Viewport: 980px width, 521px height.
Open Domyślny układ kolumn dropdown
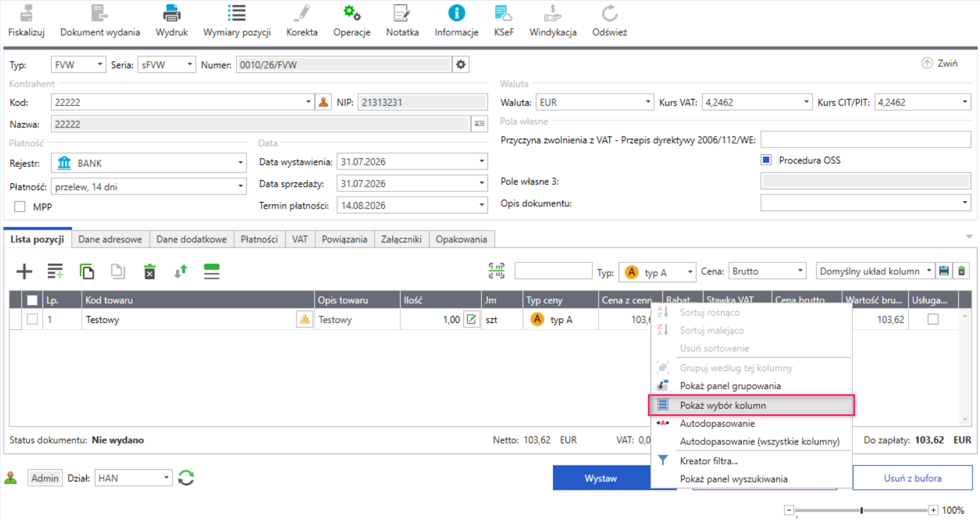click(x=929, y=270)
